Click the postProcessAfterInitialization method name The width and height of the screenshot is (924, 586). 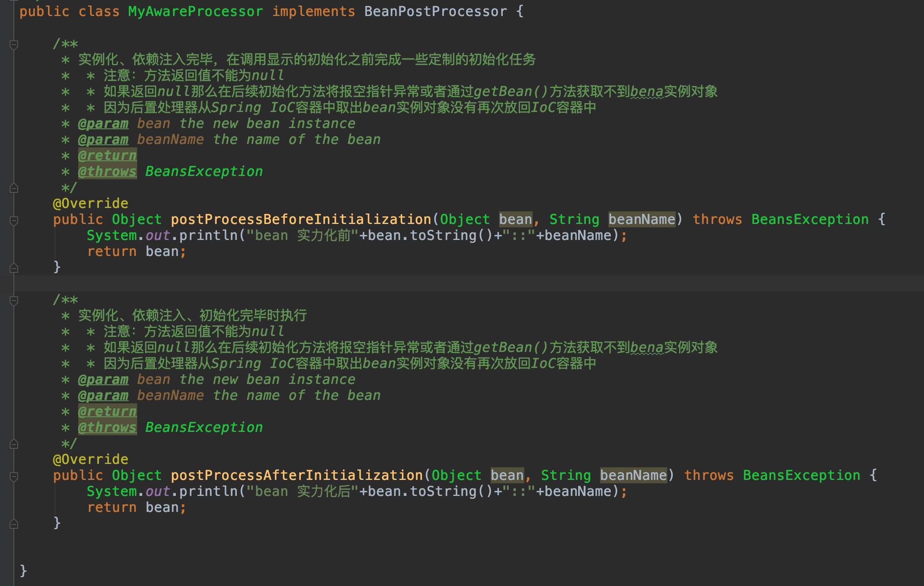297,475
